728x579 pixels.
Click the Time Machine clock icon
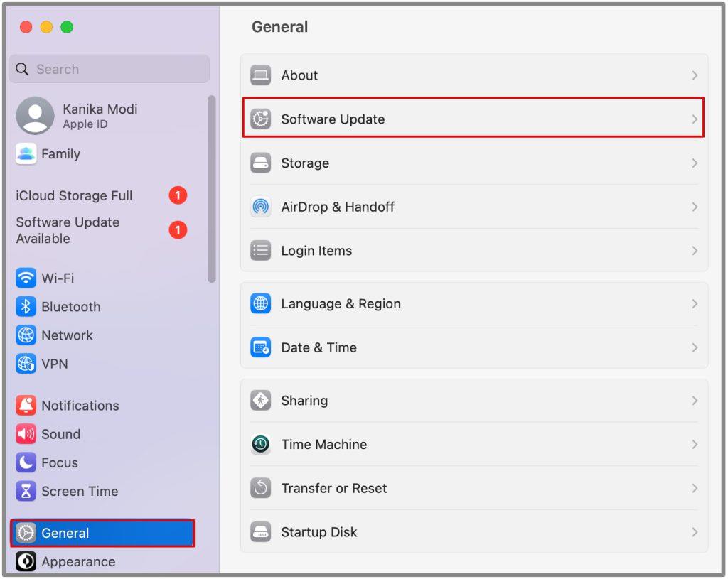click(x=260, y=445)
